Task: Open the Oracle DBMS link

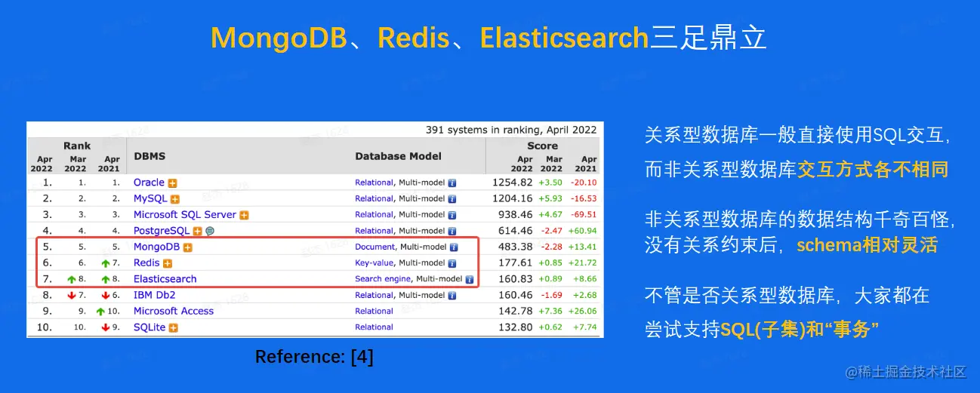Action: click(x=149, y=183)
